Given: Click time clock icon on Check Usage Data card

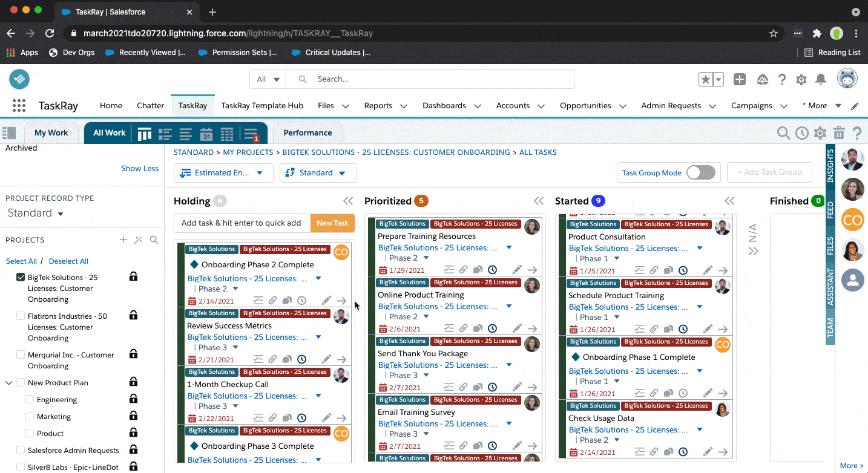Looking at the screenshot, I should (683, 452).
